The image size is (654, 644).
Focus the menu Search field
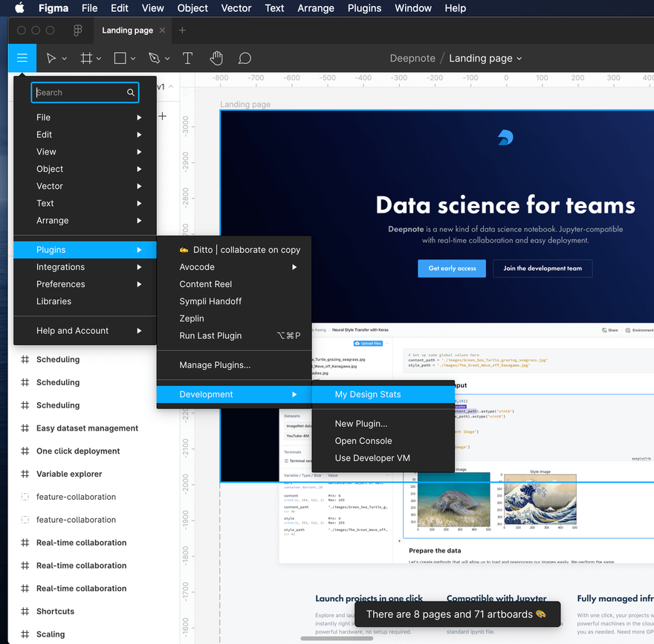(x=85, y=92)
